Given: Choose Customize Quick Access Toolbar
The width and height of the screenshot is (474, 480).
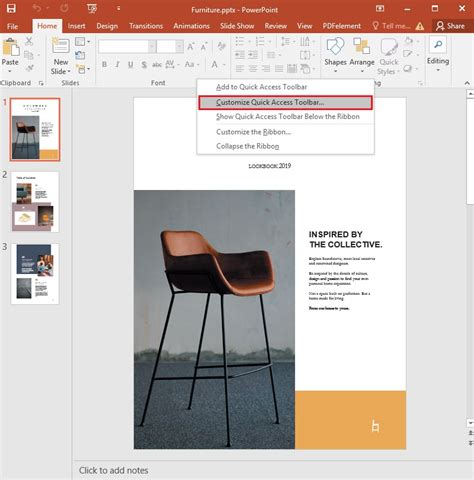Looking at the screenshot, I should (x=285, y=103).
